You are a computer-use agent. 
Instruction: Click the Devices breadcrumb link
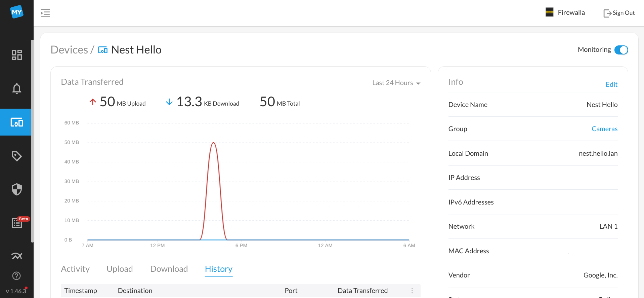(69, 50)
